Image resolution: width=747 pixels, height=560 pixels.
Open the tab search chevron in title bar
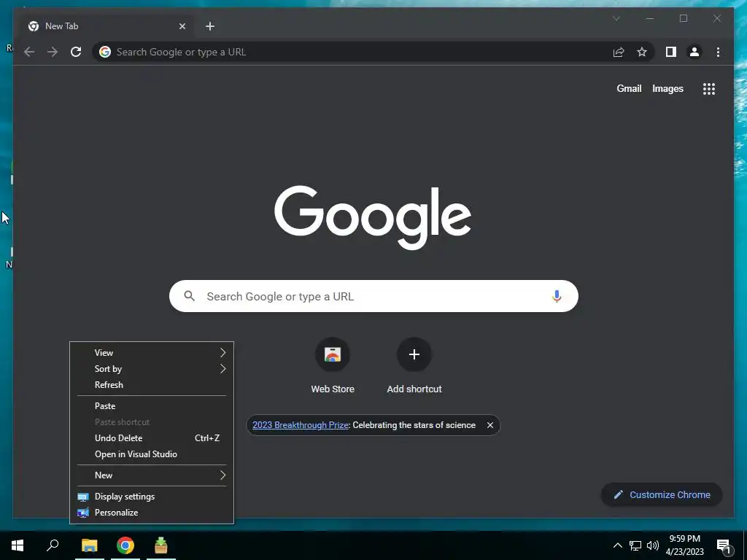pyautogui.click(x=616, y=18)
